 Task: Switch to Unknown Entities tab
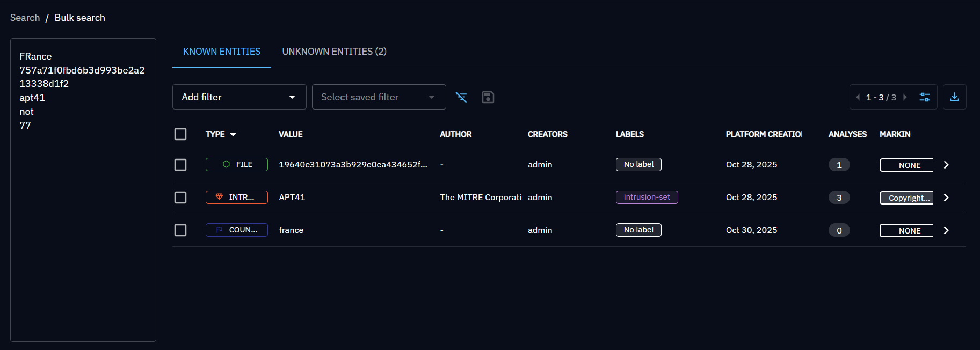[x=334, y=52]
